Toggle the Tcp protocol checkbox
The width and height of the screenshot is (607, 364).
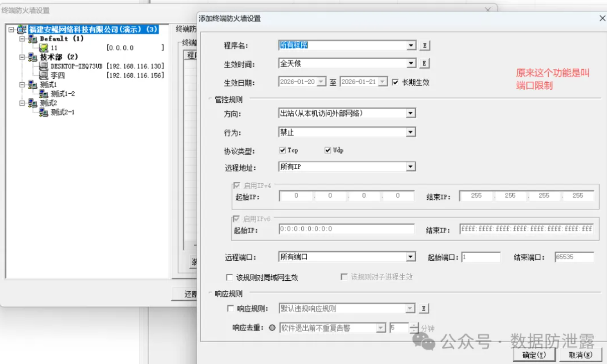click(x=283, y=150)
